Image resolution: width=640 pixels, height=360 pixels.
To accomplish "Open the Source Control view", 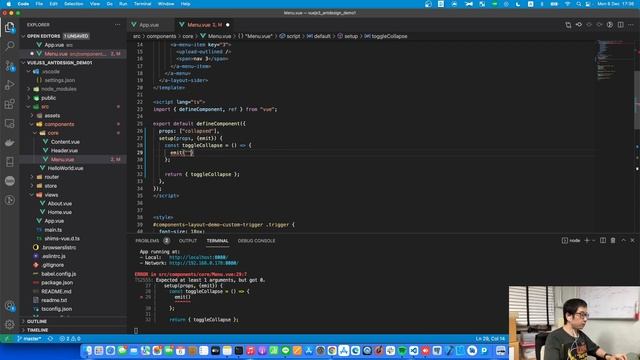I will tap(9, 65).
